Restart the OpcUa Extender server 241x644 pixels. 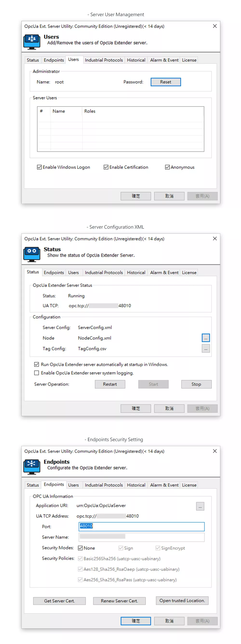coord(110,384)
